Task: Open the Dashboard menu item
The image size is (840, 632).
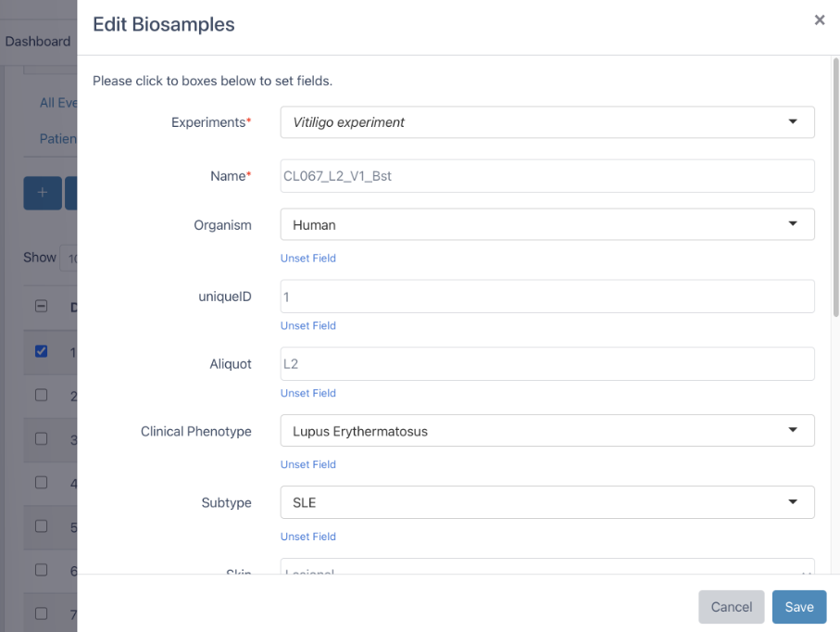Action: 37,42
